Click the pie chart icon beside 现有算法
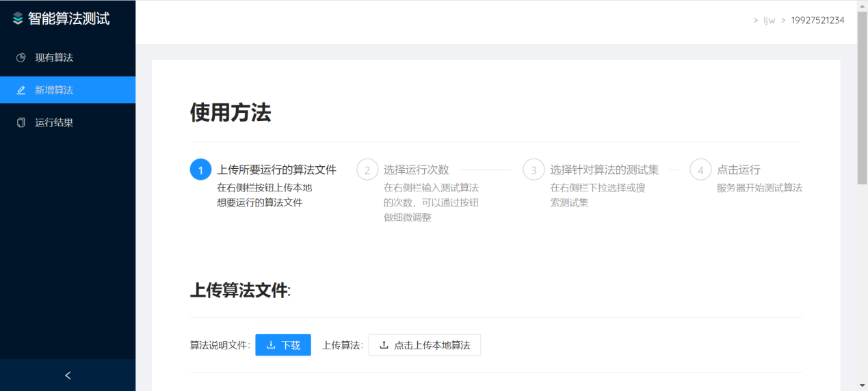Image resolution: width=868 pixels, height=391 pixels. pos(21,57)
